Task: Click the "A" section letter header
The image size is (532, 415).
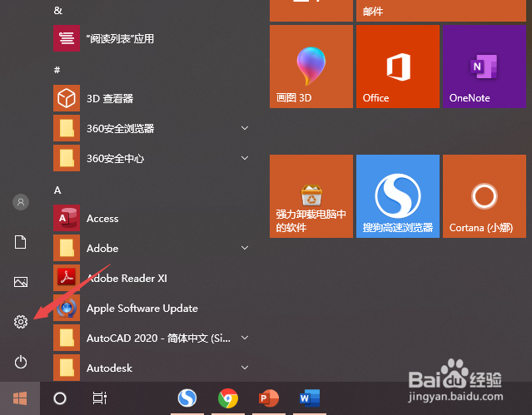Action: coord(57,190)
